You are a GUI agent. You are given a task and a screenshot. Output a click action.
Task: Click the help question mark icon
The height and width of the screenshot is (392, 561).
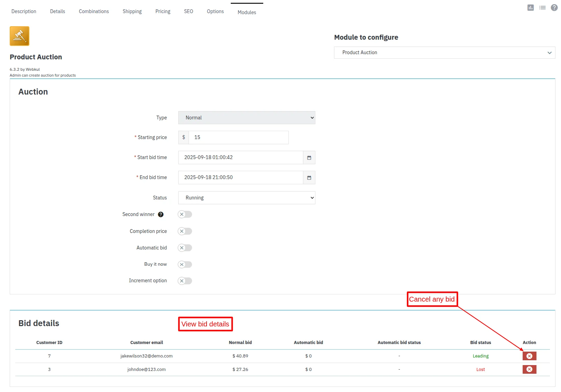[553, 7]
